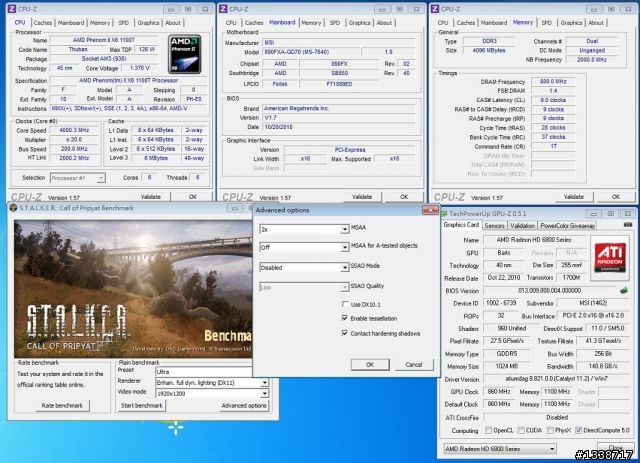Close the Advanced options dialog with the red X
The width and height of the screenshot is (640, 463).
[430, 210]
